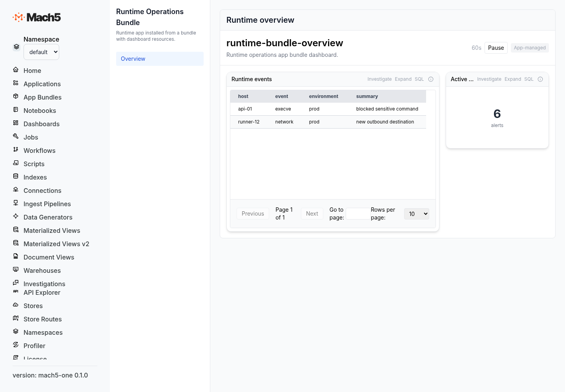Click the Mach5 logo
565x392 pixels.
(36, 17)
